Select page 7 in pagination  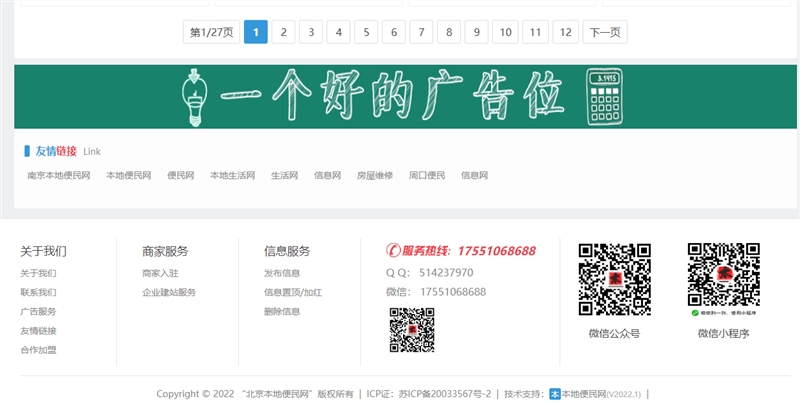click(x=421, y=32)
